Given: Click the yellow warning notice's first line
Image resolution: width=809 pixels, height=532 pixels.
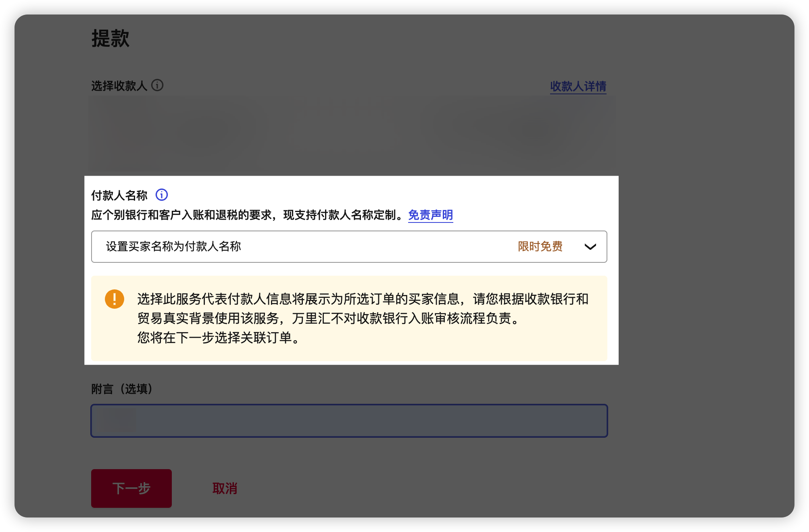Looking at the screenshot, I should 362,299.
